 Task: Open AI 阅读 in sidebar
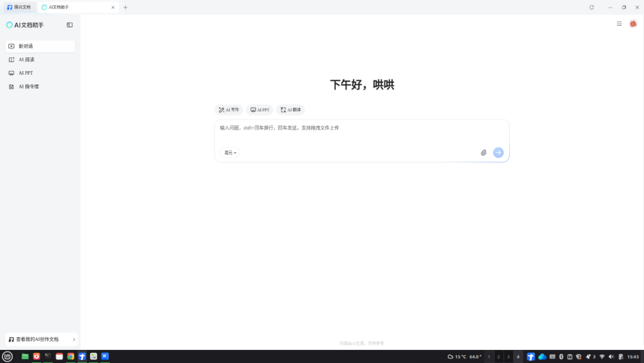41,60
